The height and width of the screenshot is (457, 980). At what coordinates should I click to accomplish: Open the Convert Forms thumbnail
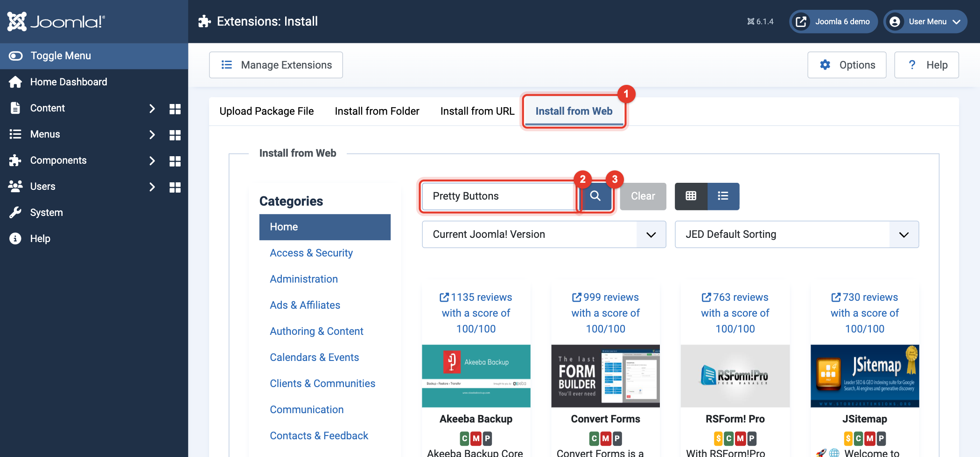point(606,376)
